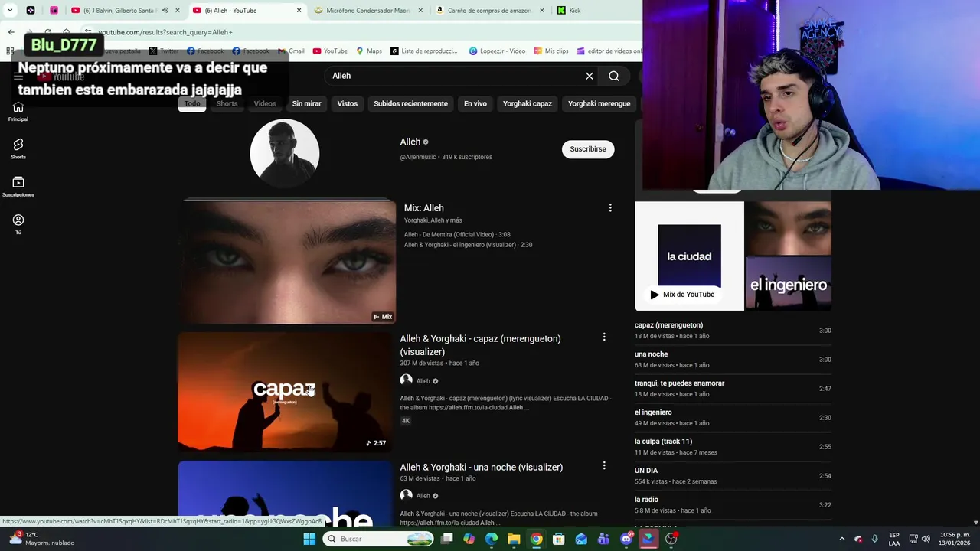
Task: Play una noche in side playlist
Action: tap(733, 359)
